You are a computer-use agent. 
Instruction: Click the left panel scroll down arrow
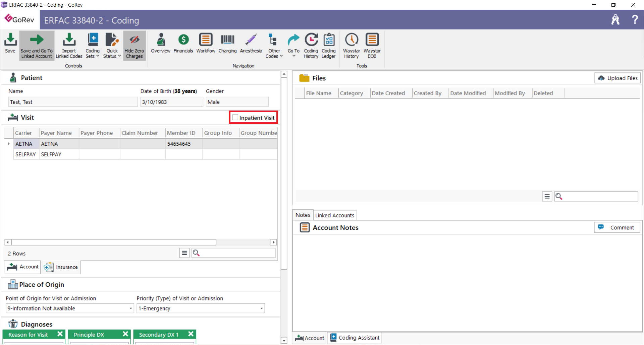[284, 341]
